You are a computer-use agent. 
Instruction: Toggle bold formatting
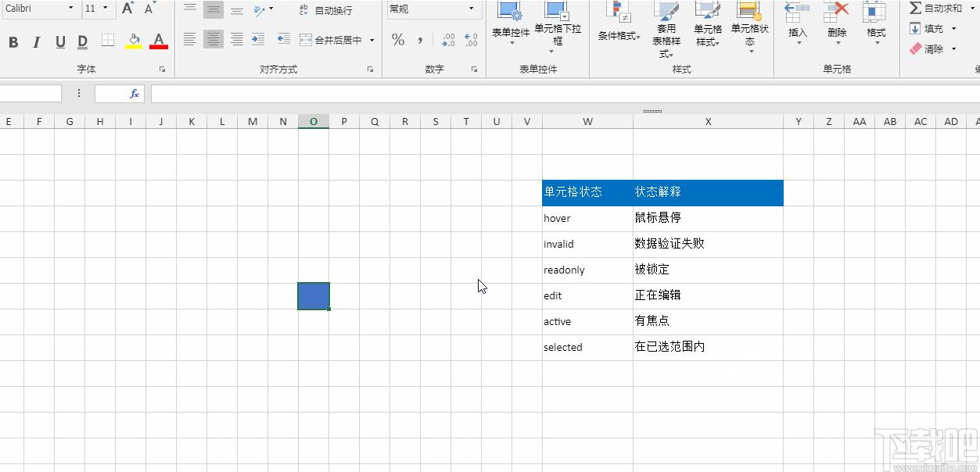(x=13, y=42)
